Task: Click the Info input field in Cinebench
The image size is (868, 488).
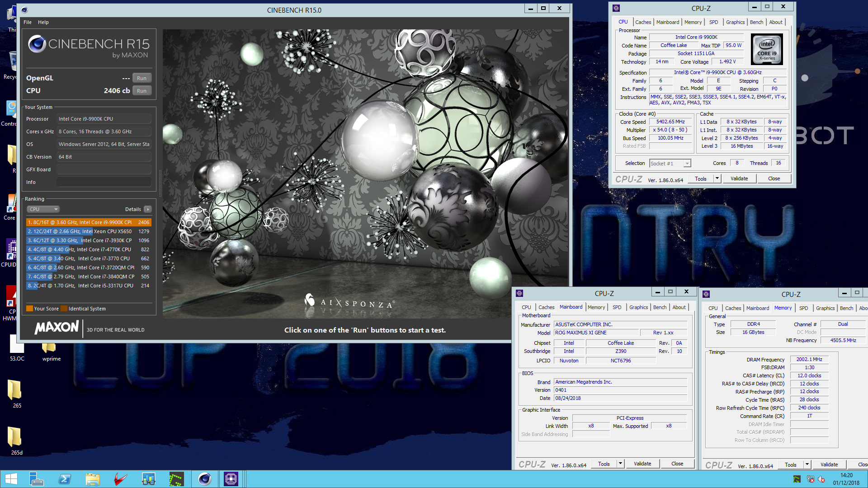Action: [x=104, y=182]
